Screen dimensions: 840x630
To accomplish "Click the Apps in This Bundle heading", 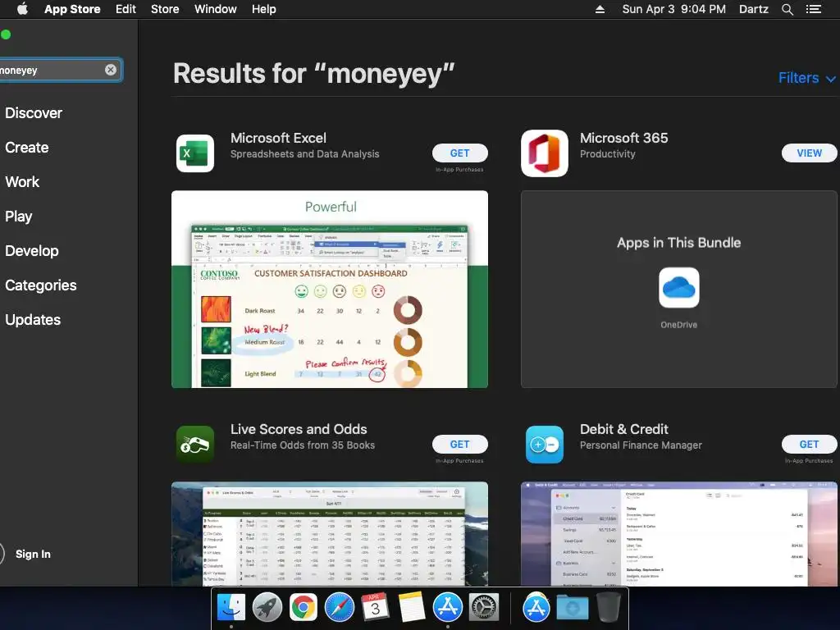I will click(x=678, y=243).
